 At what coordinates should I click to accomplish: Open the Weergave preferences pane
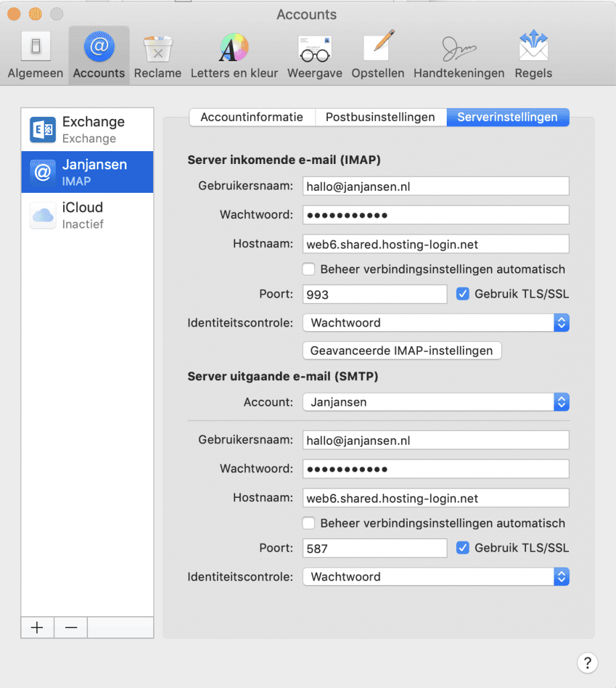coord(314,56)
